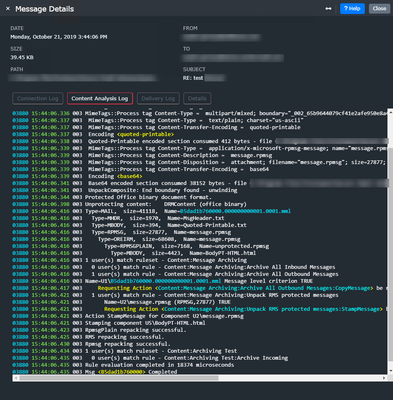This screenshot has width=393, height=400.
Task: Click scroll left arrow of log panel
Action: [15, 378]
